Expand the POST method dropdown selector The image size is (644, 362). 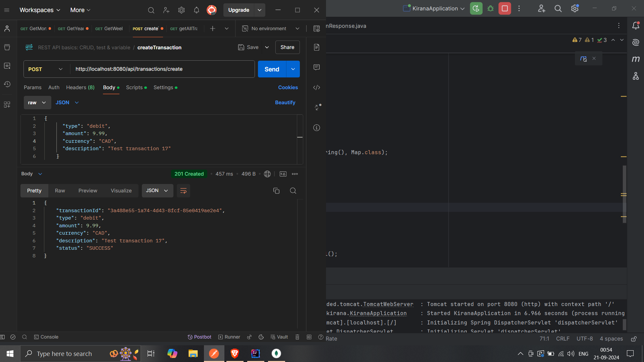(60, 69)
